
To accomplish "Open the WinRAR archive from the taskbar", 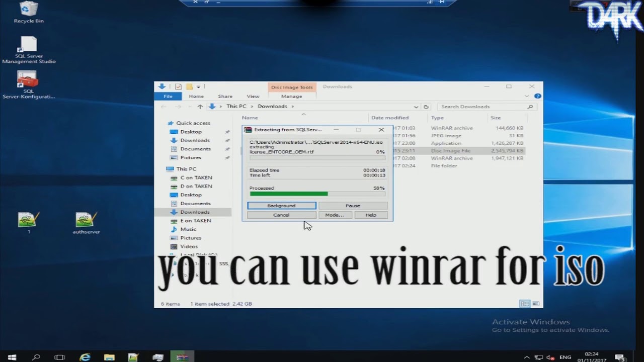I will [x=182, y=357].
